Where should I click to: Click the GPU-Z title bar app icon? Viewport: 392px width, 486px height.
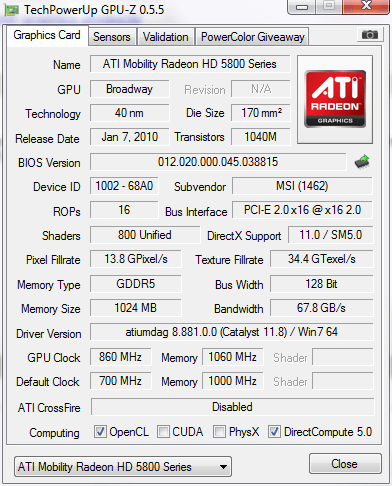tap(11, 10)
